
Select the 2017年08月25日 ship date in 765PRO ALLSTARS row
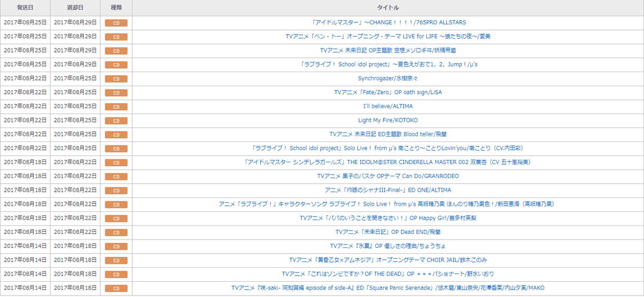click(25, 22)
